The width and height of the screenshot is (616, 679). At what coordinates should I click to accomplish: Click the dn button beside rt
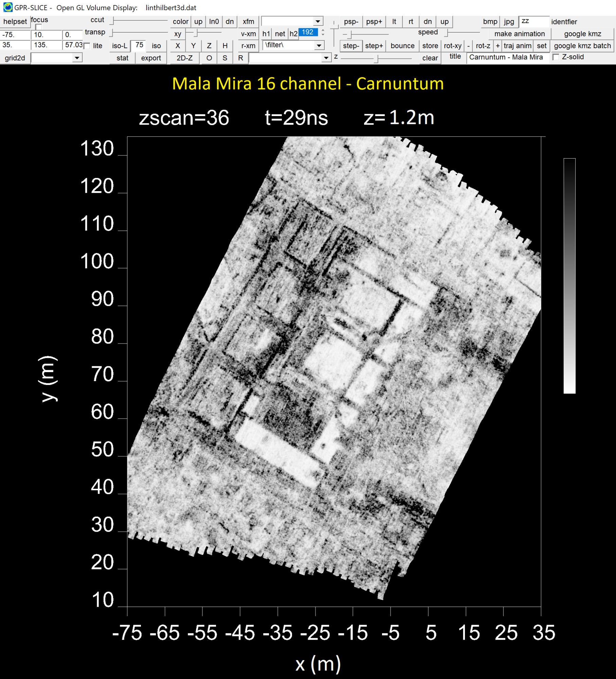[x=428, y=22]
